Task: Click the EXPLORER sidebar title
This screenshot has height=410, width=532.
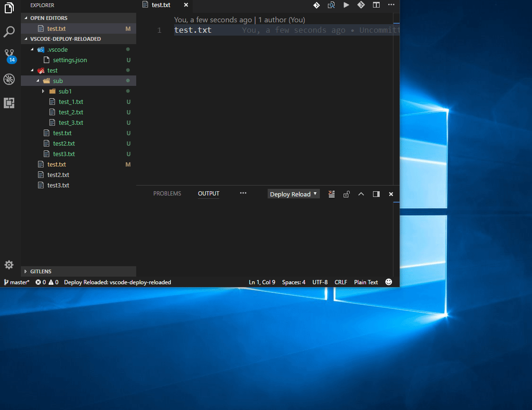Action: pyautogui.click(x=42, y=5)
